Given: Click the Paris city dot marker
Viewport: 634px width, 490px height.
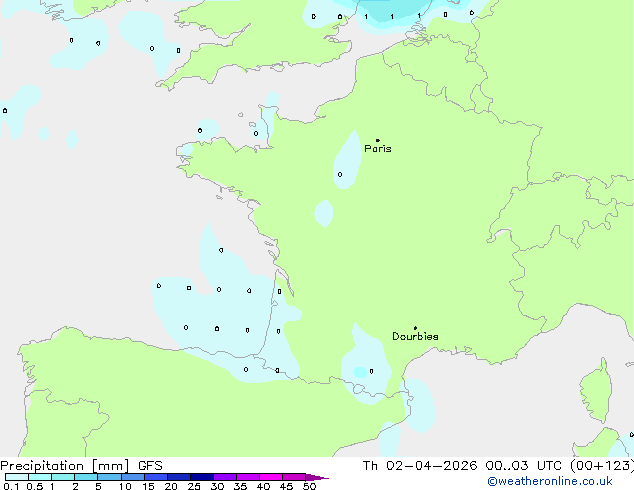Looking at the screenshot, I should [x=378, y=140].
